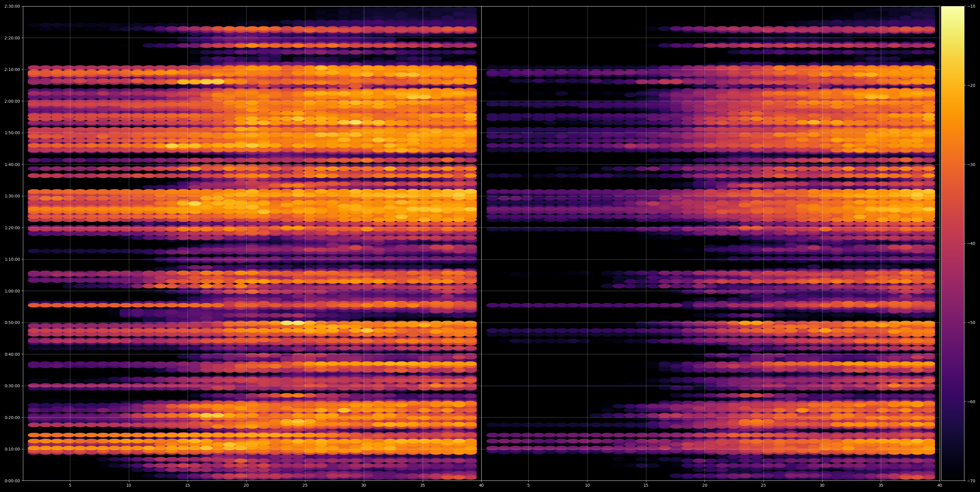Select x-axis tick 40 between the two heatmaps
Screen dimensions: 980x492
coord(481,486)
